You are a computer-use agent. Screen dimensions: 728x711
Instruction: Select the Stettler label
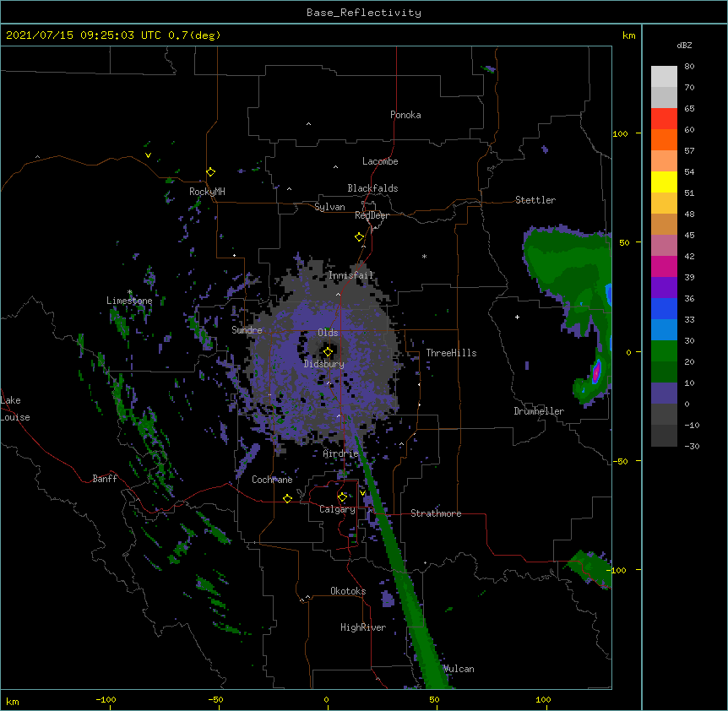pyautogui.click(x=535, y=200)
